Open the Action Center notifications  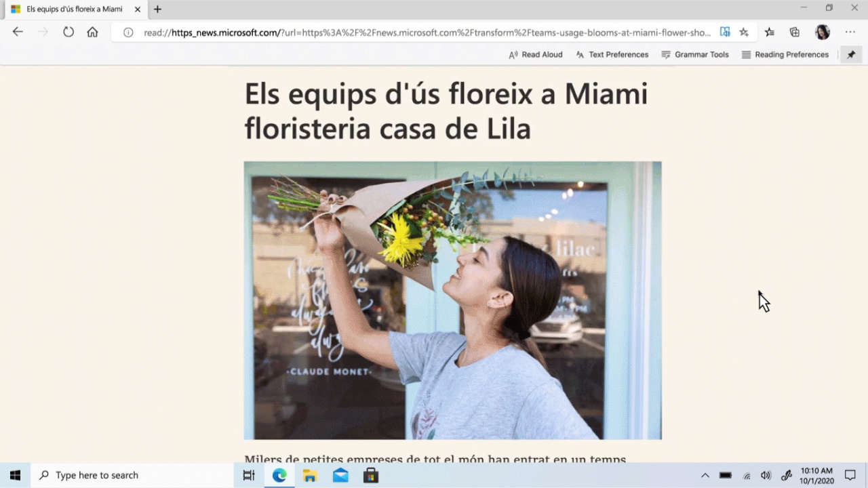click(850, 475)
